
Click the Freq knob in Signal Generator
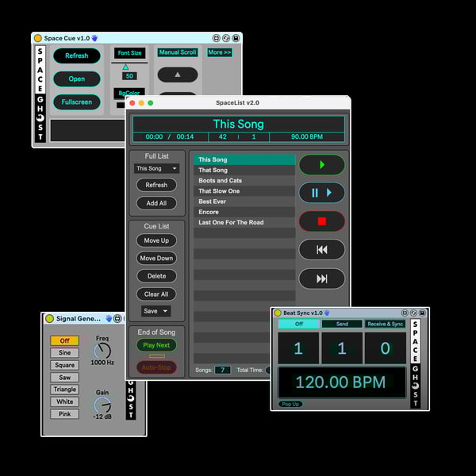(102, 351)
